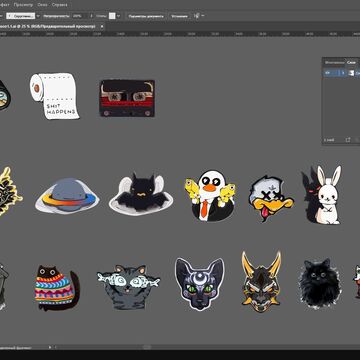The height and width of the screenshot is (360, 360).
Task: Switch to the Монтажные области panel tab
Action: pos(335,62)
